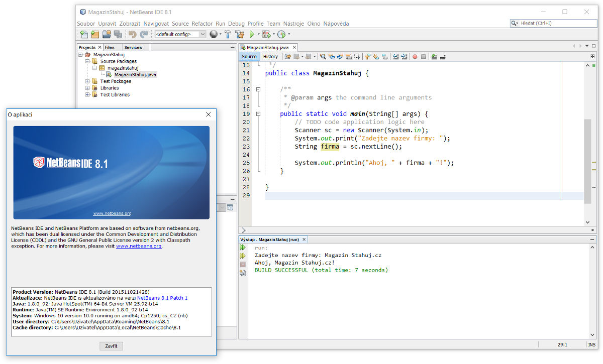Click Zavřít in the O aplikaci dialog

pyautogui.click(x=111, y=346)
